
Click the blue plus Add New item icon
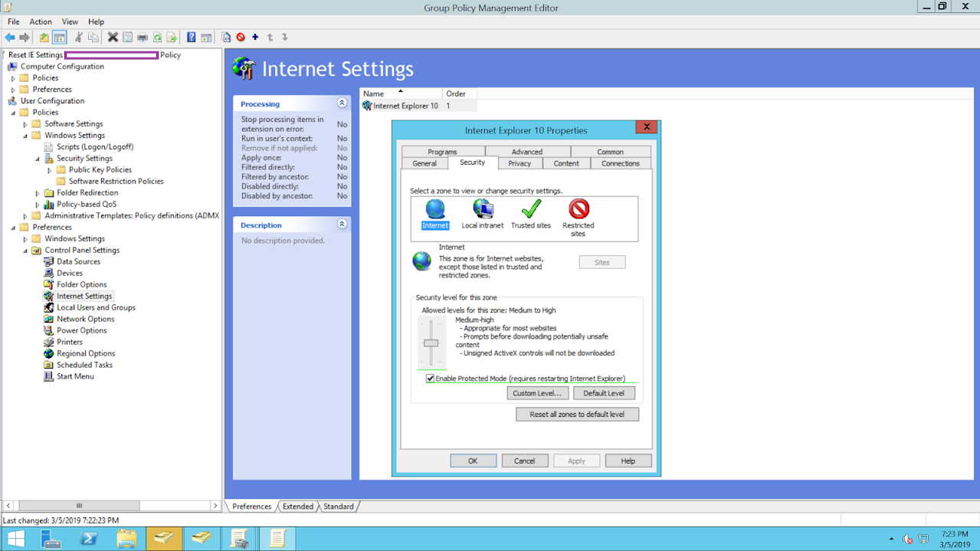(255, 37)
